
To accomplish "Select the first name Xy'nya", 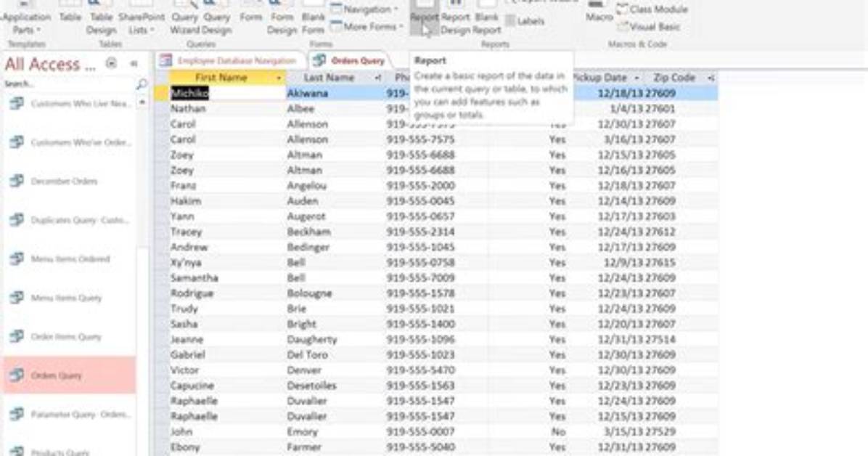I will coord(186,263).
